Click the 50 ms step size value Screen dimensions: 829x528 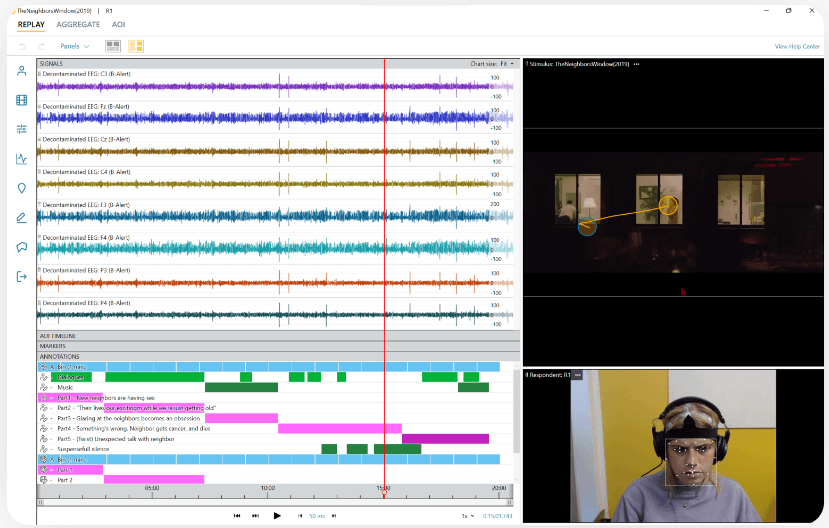pyautogui.click(x=317, y=516)
